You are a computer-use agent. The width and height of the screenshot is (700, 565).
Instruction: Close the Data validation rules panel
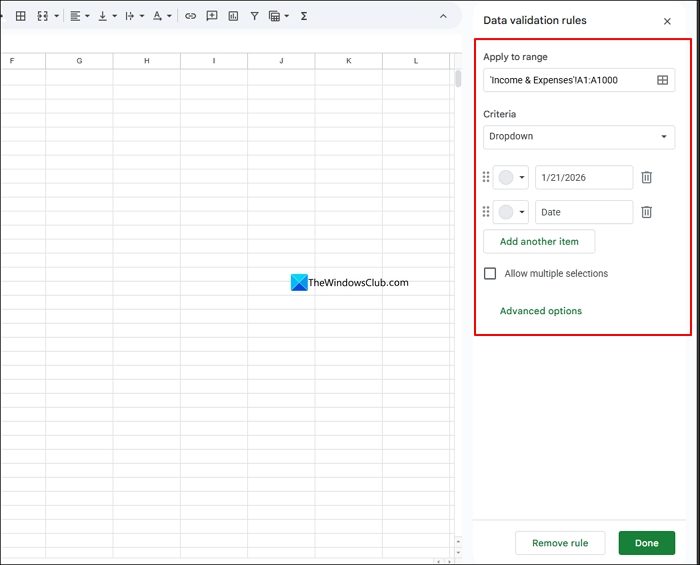(x=667, y=21)
